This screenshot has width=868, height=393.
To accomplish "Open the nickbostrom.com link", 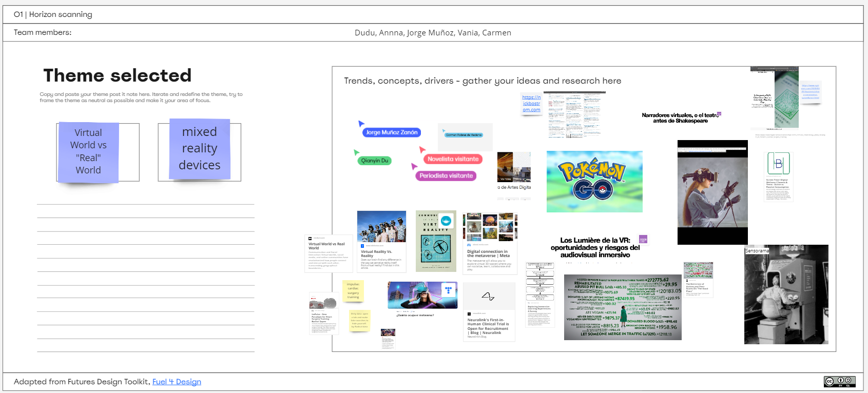I will pos(531,104).
